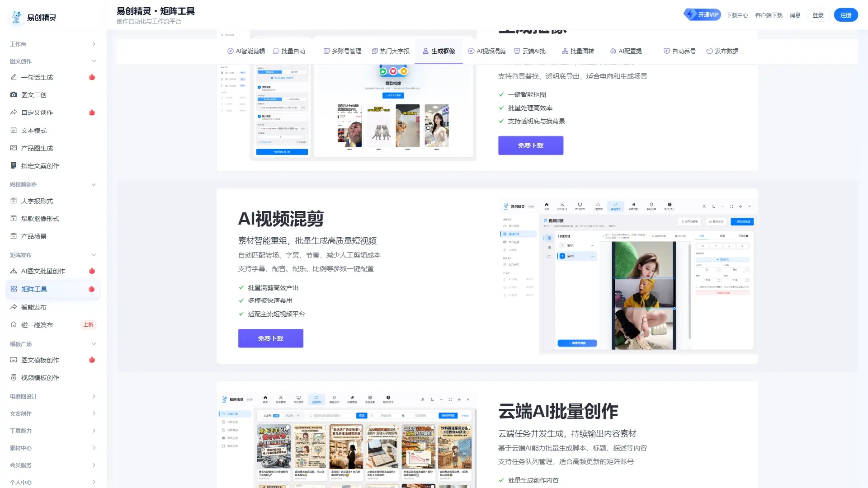Viewport: 868px width, 488px height.
Task: Click the share arrow icon beside 自定义创作
Action: click(x=14, y=113)
